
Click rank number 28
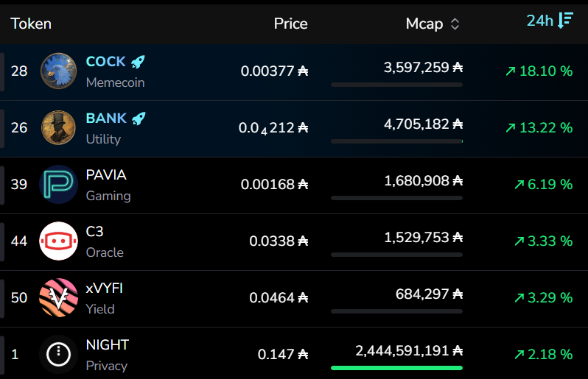pyautogui.click(x=19, y=71)
